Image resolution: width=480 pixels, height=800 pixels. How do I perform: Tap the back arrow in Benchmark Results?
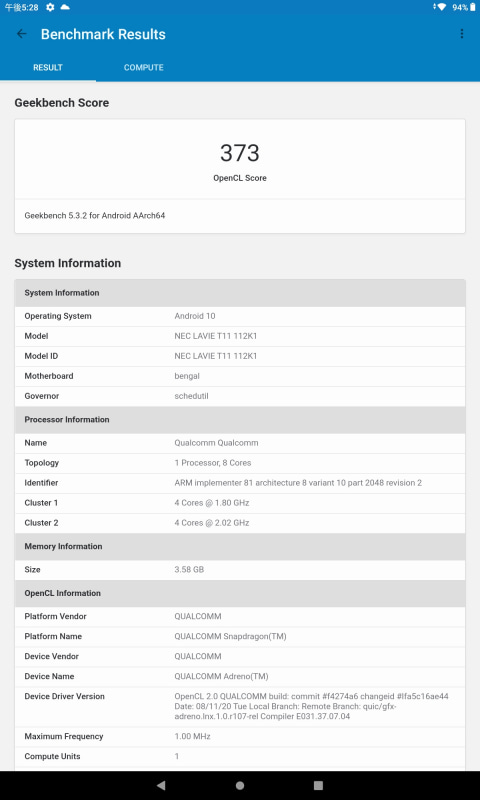21,34
